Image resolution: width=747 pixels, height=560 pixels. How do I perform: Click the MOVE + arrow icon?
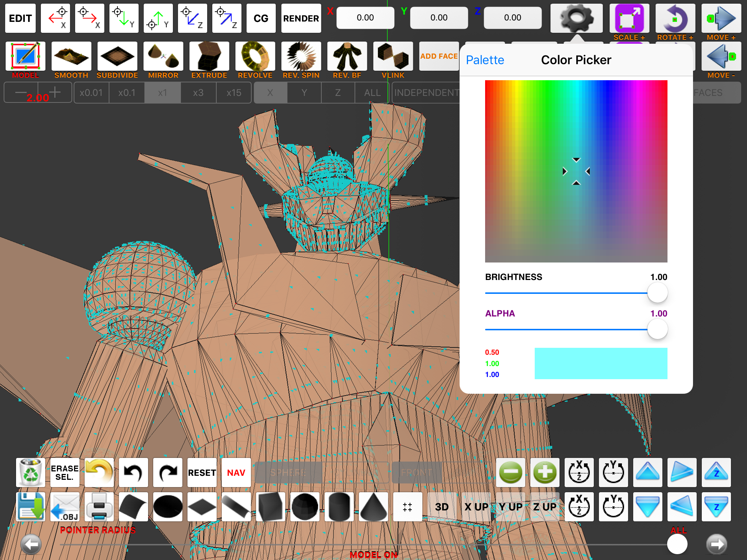(x=721, y=18)
